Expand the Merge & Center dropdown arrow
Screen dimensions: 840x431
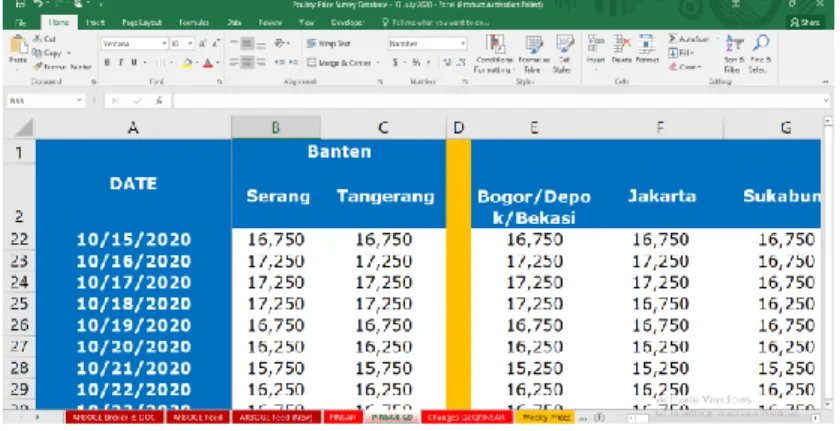tap(377, 63)
